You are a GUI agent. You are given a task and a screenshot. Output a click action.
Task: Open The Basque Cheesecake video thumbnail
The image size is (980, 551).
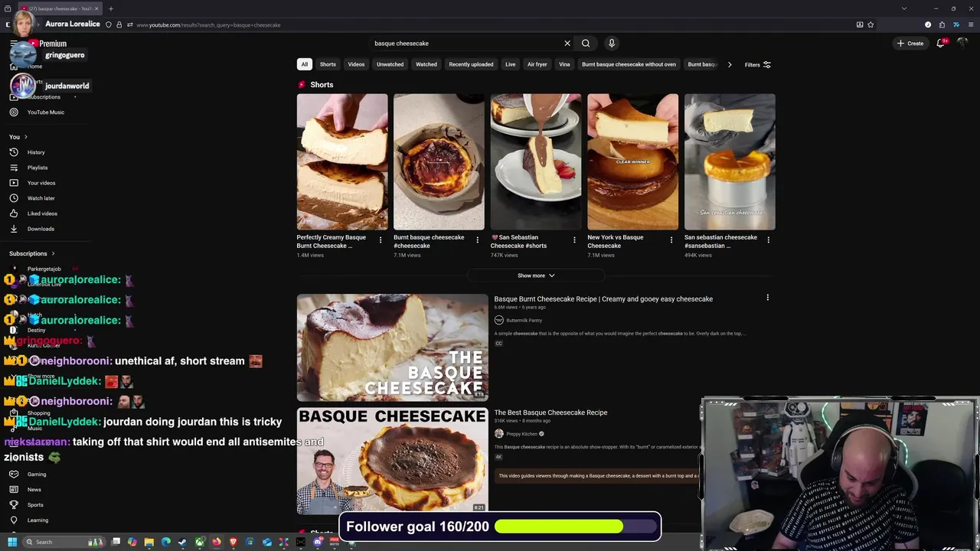pos(392,347)
